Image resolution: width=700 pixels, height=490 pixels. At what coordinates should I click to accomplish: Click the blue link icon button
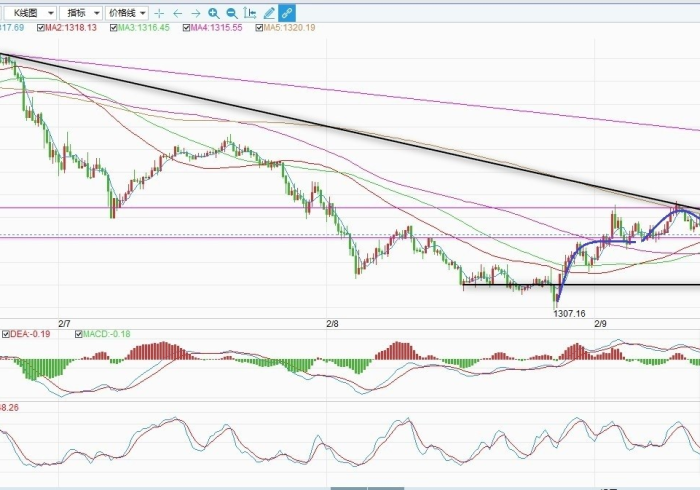(x=286, y=13)
